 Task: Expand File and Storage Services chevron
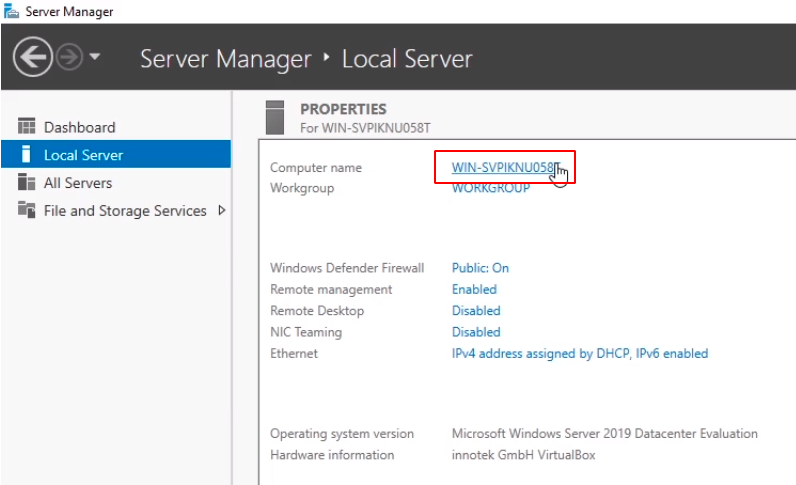(x=221, y=210)
